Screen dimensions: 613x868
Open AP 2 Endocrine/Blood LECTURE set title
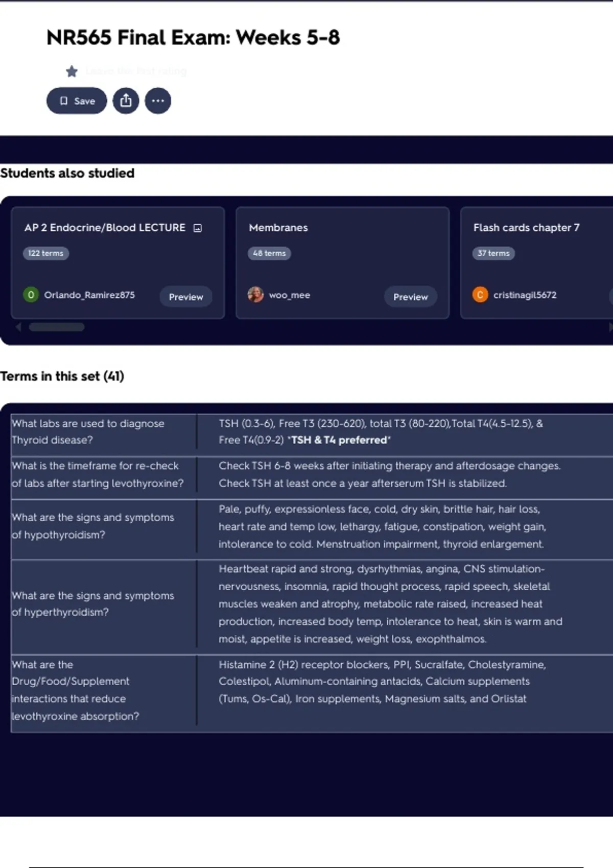click(x=105, y=228)
